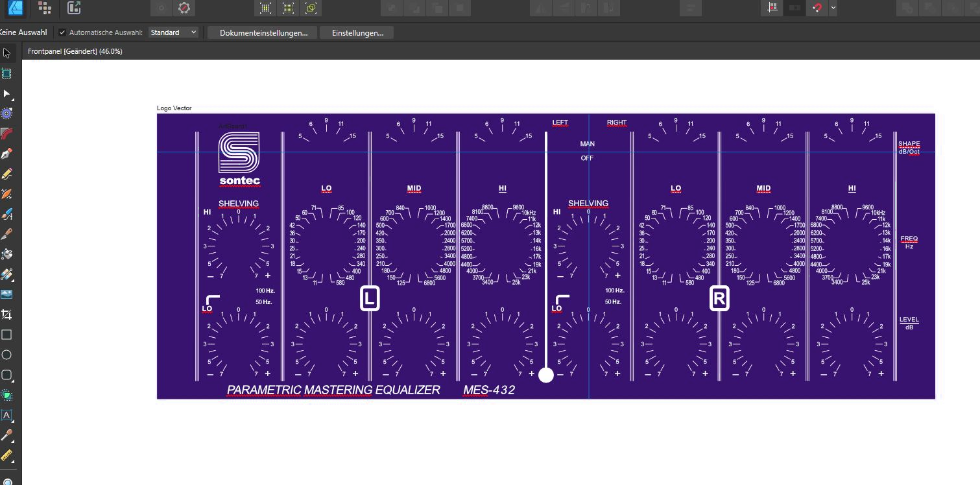Click the OFF label on canvas

(587, 158)
